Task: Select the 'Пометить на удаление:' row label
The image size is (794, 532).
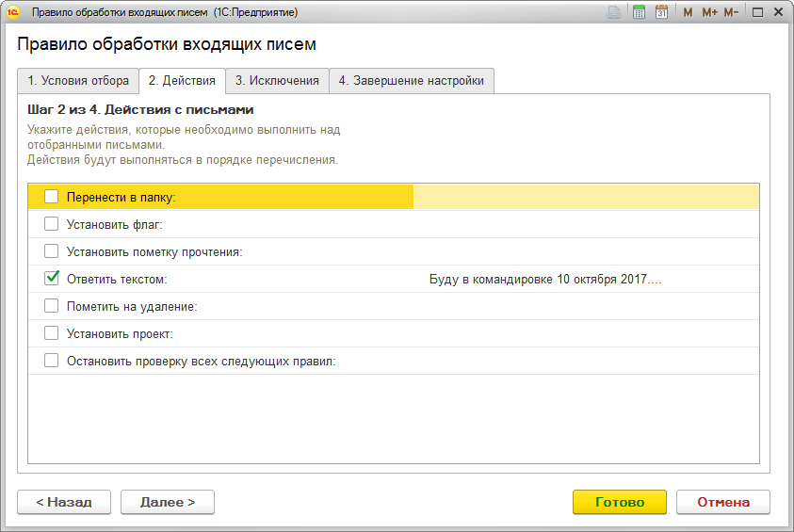Action: (x=132, y=307)
